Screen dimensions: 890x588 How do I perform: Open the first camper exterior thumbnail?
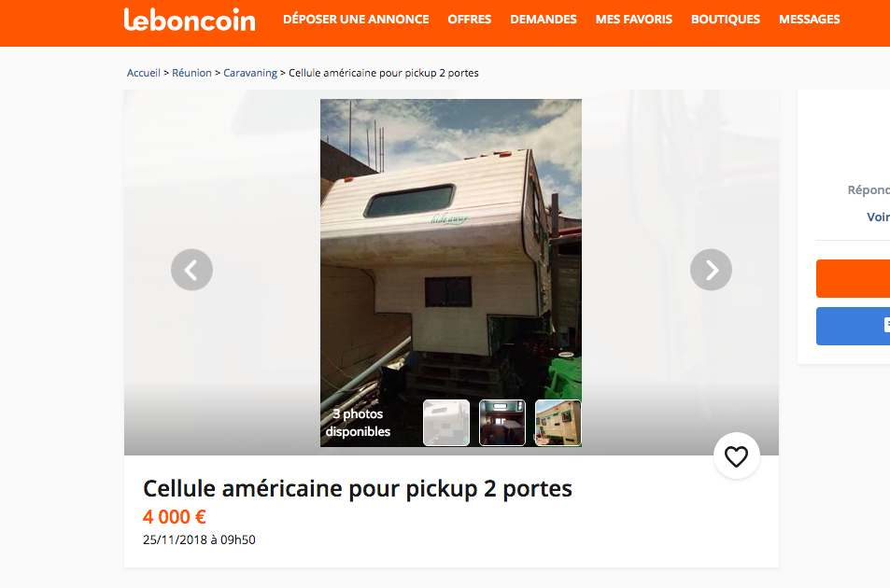(x=446, y=423)
